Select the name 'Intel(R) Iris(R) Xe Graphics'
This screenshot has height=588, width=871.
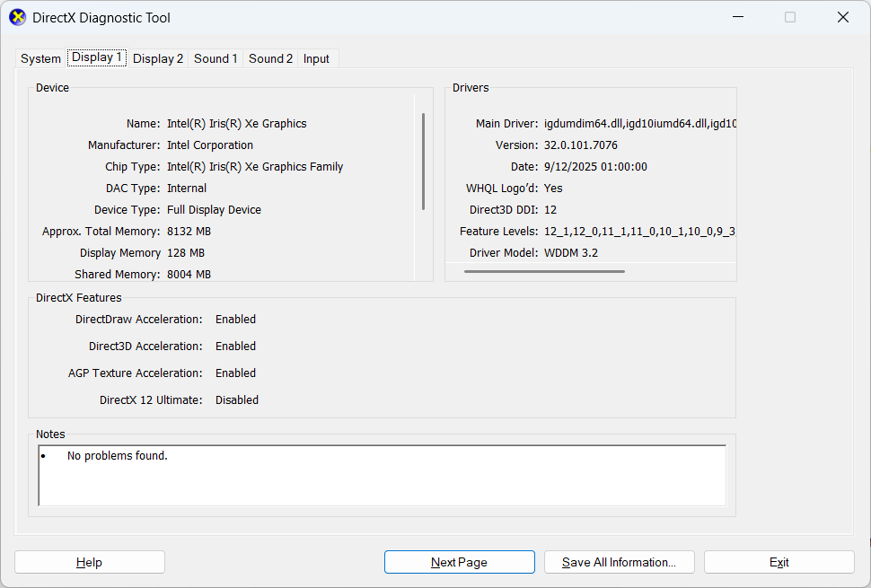237,123
